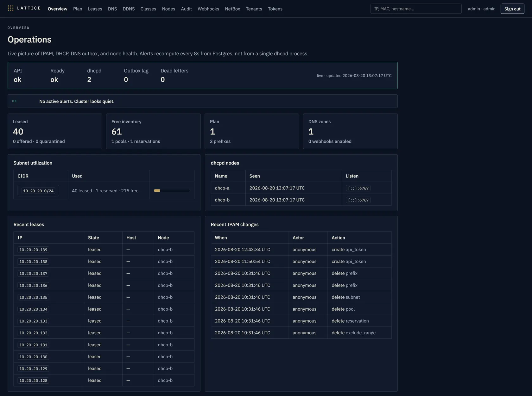Click lease IP 10.20.20.129
Screen dimensions: 532x396
coord(33,369)
